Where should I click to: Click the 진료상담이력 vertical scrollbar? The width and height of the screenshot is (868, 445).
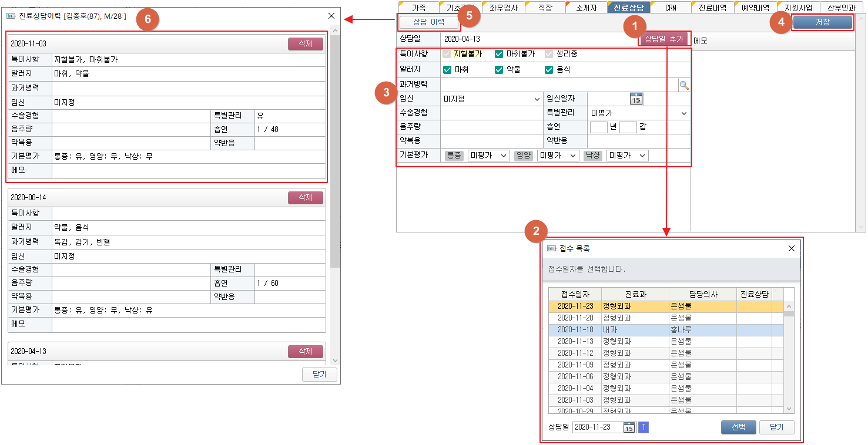point(335,147)
